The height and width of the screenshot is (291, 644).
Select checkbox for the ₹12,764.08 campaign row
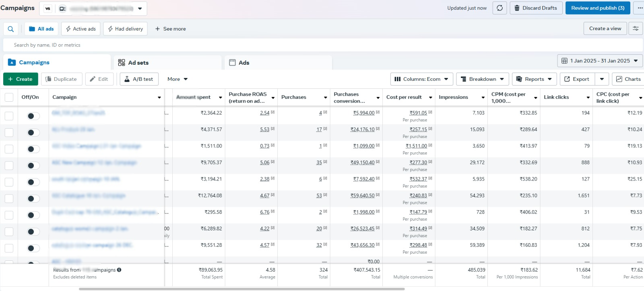click(x=9, y=199)
